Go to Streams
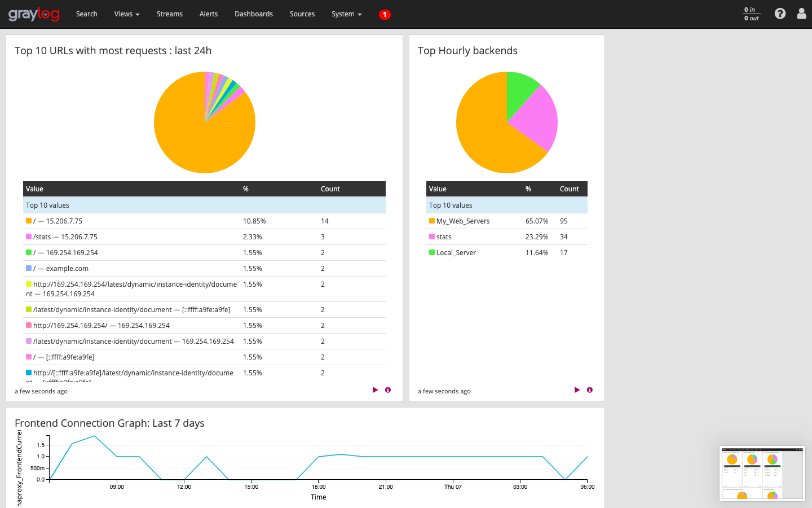Image resolution: width=812 pixels, height=508 pixels. pyautogui.click(x=170, y=14)
